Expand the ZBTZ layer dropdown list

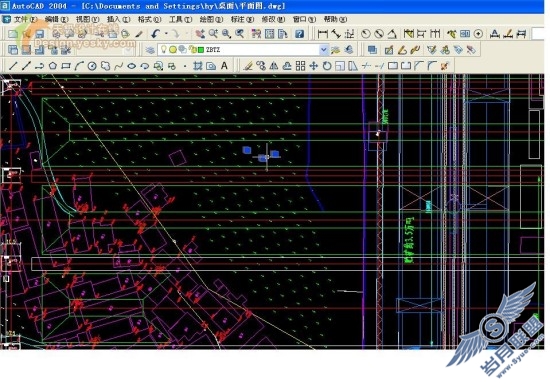(x=323, y=50)
